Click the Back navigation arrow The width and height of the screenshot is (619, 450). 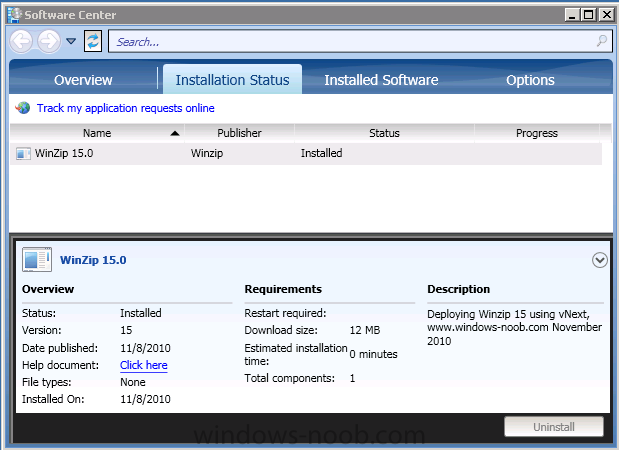point(21,41)
